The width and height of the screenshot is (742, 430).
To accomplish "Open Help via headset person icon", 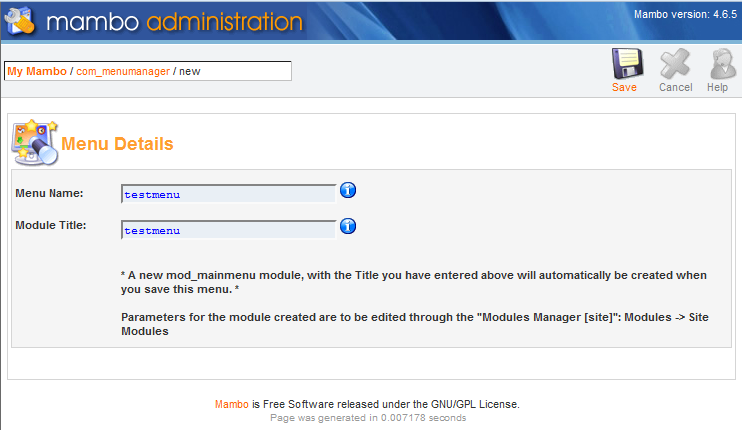I will tap(723, 63).
